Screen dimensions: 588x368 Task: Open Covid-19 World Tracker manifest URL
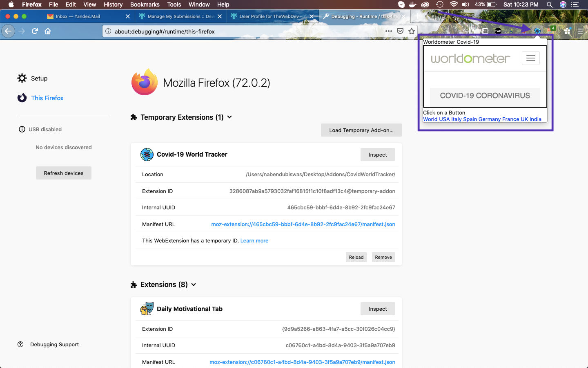[303, 224]
